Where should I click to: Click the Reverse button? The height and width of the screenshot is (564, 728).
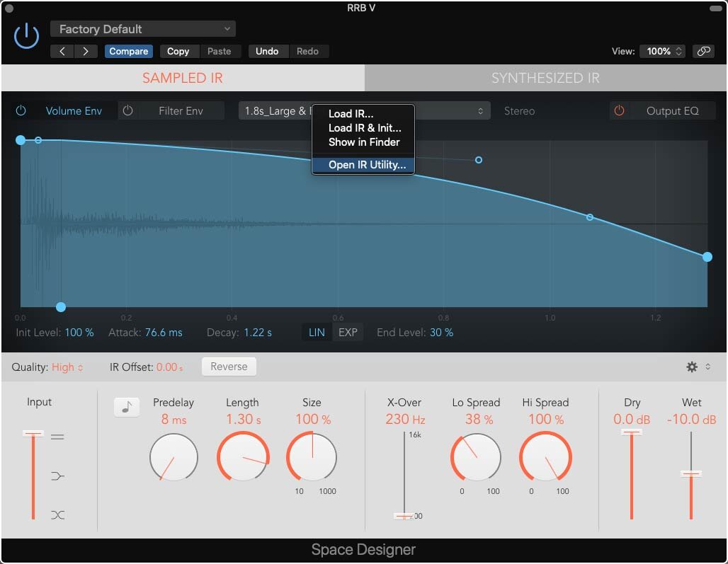pos(229,367)
